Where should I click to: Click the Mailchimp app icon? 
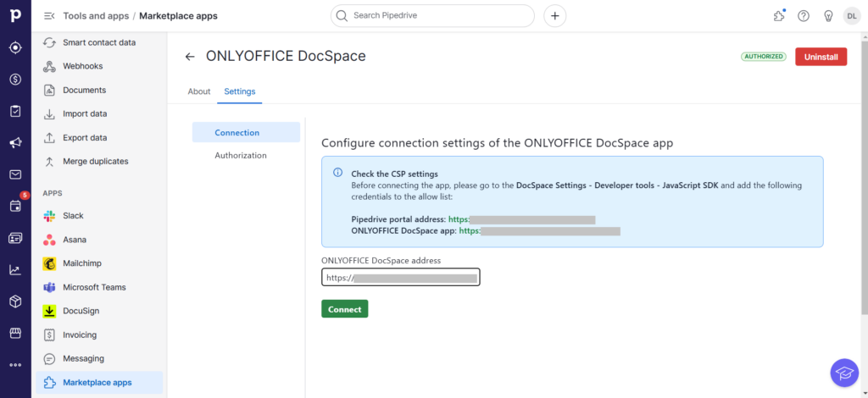tap(49, 263)
